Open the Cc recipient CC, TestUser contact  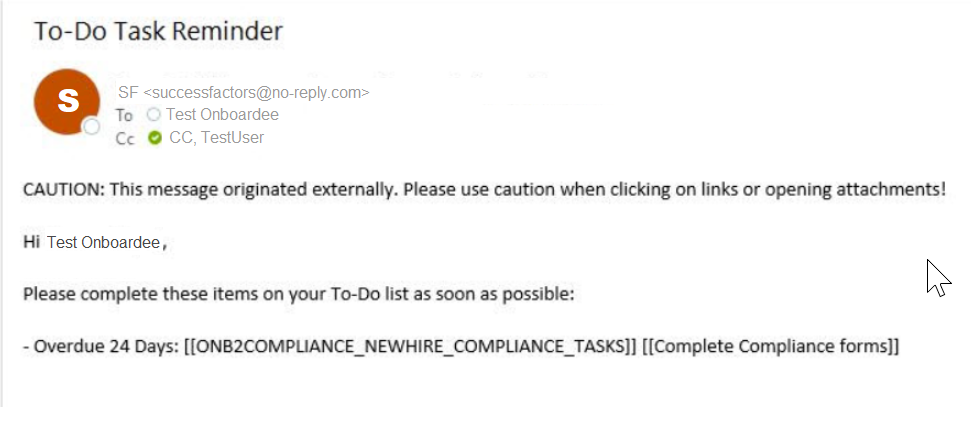(x=216, y=138)
